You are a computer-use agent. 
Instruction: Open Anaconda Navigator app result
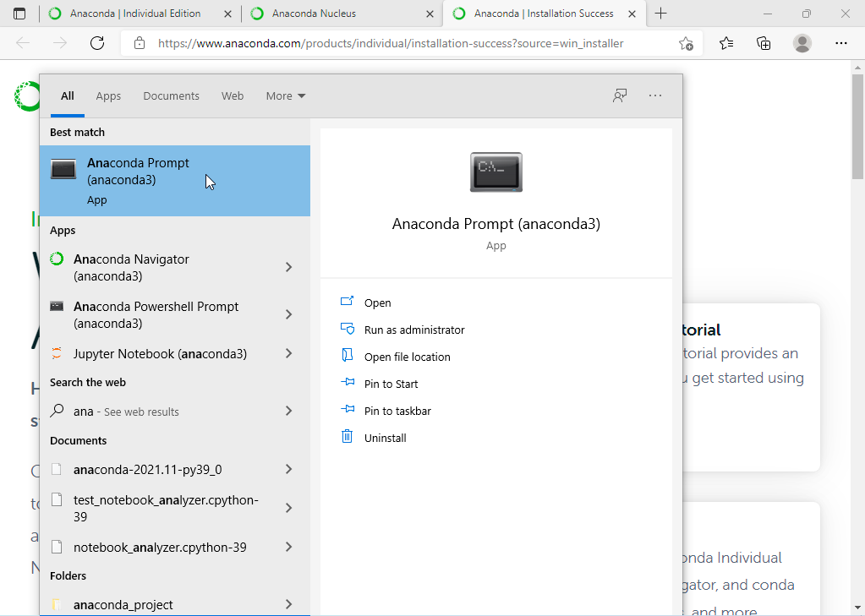click(x=175, y=268)
